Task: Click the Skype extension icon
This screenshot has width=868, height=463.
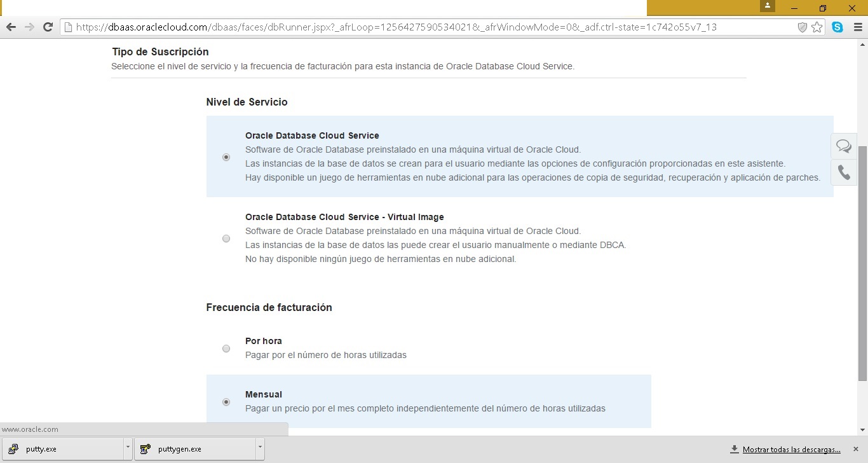Action: point(837,27)
